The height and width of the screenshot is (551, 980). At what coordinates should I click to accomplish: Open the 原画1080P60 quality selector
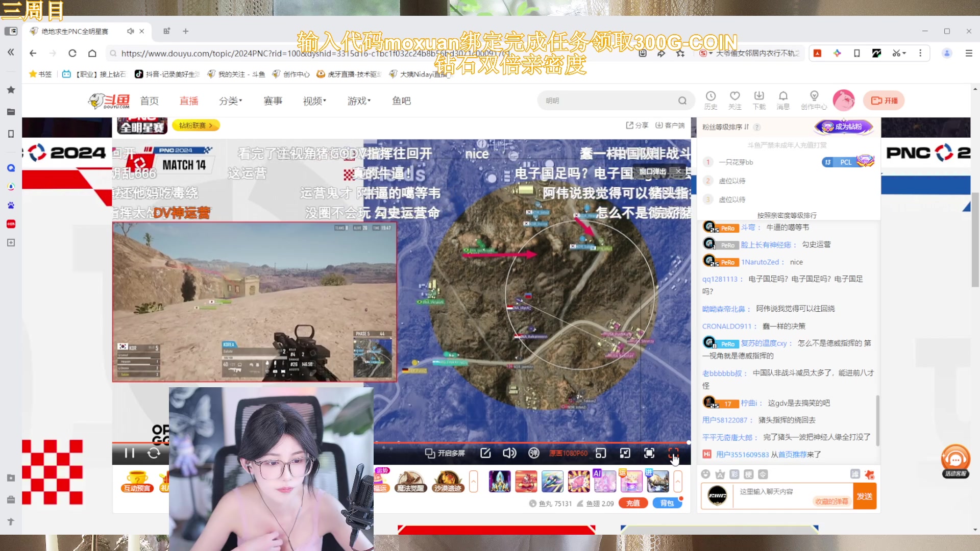tap(568, 453)
